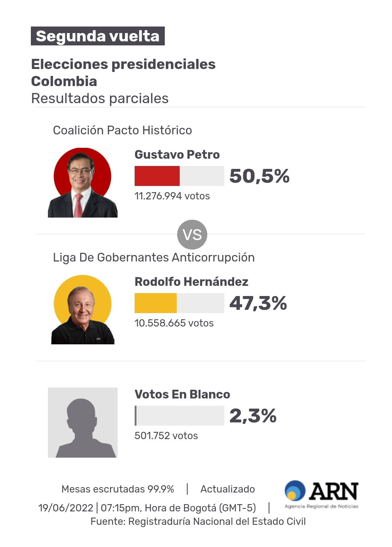The width and height of the screenshot is (392, 547).
Task: Select the Gustavo Petro name heading
Action: 177,154
